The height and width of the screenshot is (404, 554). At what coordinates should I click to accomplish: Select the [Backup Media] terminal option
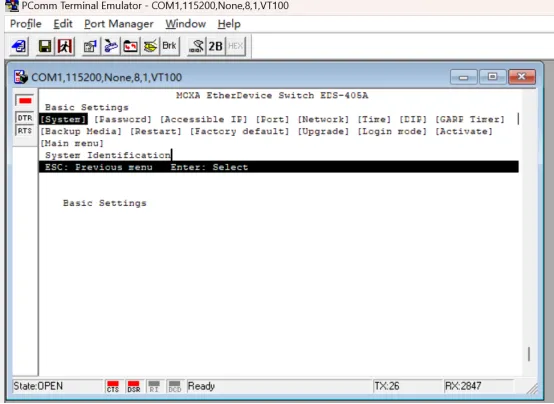(81, 131)
